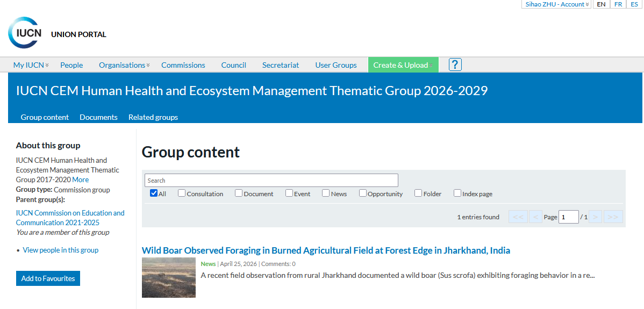The height and width of the screenshot is (309, 644).
Task: Expand the Sihao ZHU Account dropdown
Action: (556, 4)
